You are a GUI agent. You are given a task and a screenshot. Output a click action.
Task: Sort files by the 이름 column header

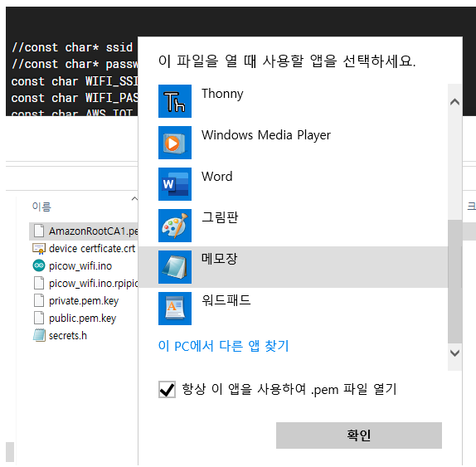41,207
